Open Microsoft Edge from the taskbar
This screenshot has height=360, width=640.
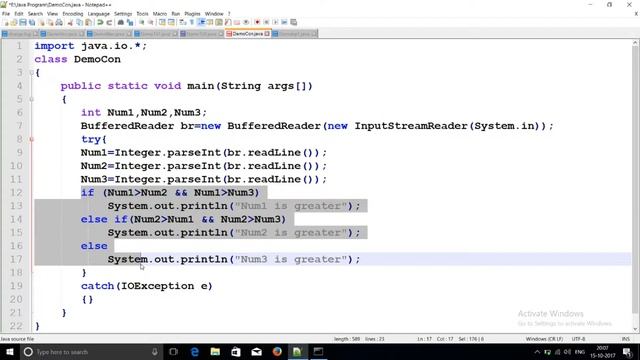(x=195, y=352)
